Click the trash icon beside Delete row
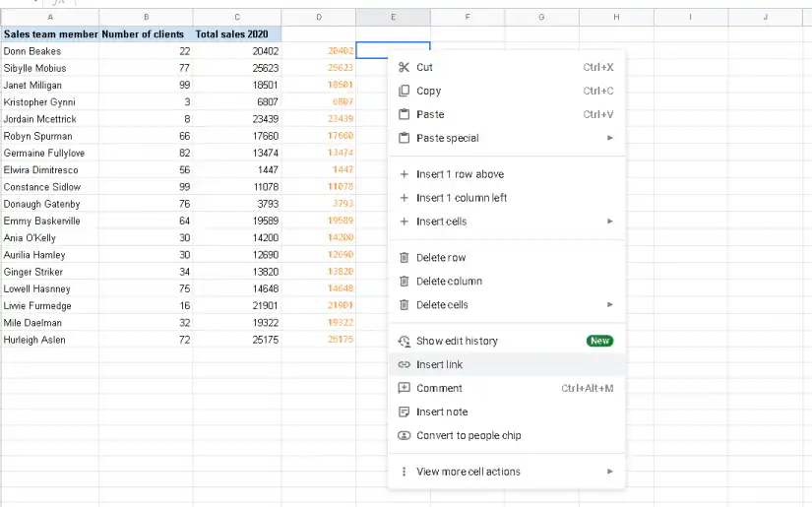Image resolution: width=812 pixels, height=507 pixels. coord(404,257)
